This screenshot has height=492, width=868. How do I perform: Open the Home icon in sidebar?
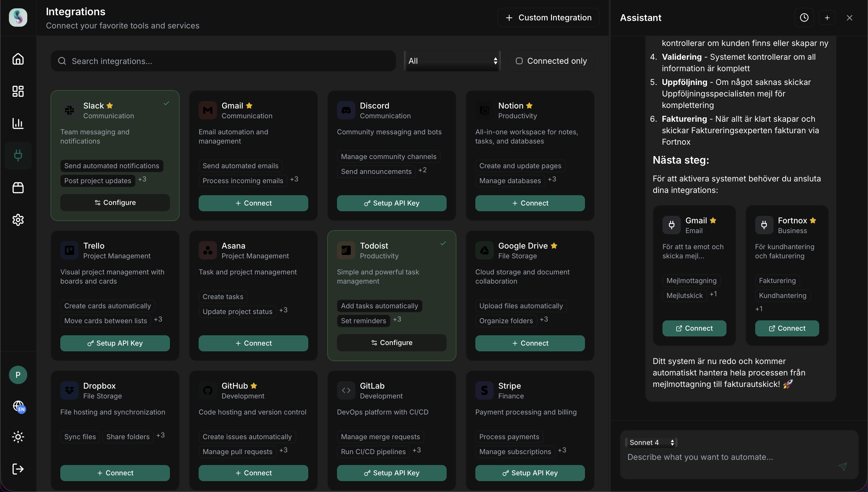[18, 59]
